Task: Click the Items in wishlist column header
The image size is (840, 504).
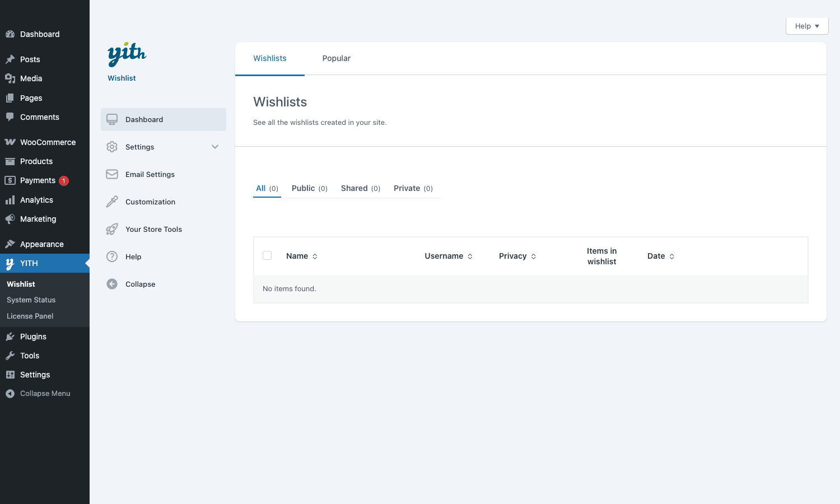Action: (602, 256)
